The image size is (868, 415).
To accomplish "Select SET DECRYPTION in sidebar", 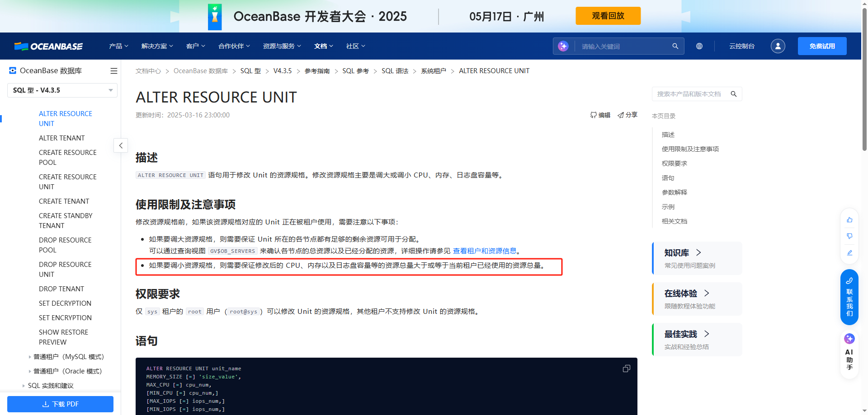I will pos(65,303).
